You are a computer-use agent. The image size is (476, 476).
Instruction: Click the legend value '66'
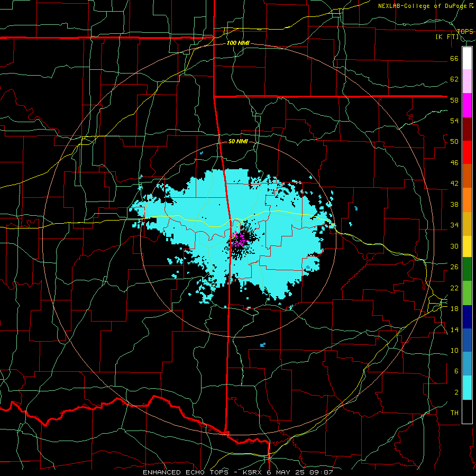[x=454, y=59]
